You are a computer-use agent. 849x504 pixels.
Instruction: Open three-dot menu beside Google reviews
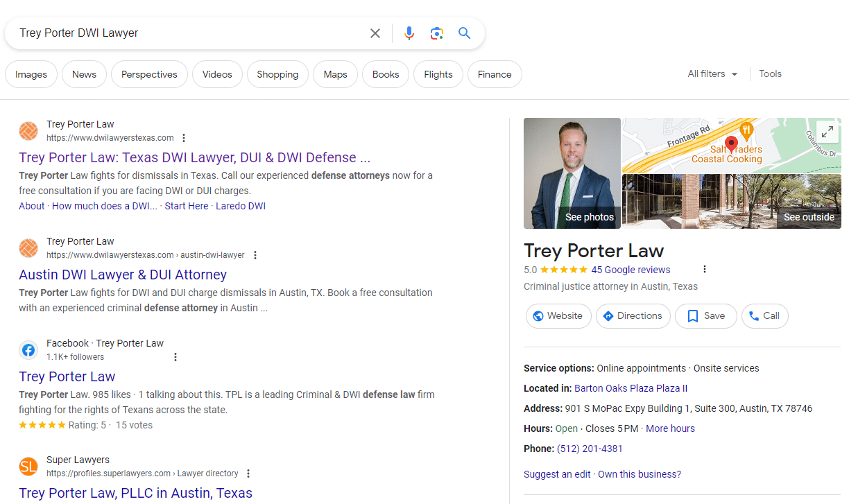(705, 270)
